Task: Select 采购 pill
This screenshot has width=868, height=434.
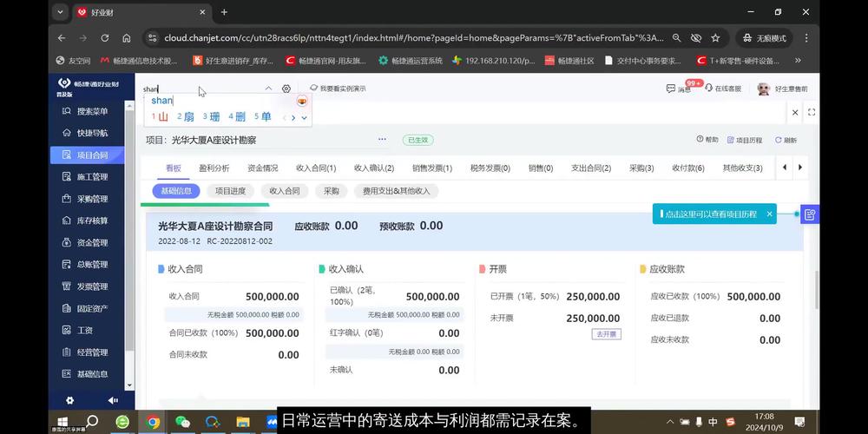Action: click(x=331, y=191)
